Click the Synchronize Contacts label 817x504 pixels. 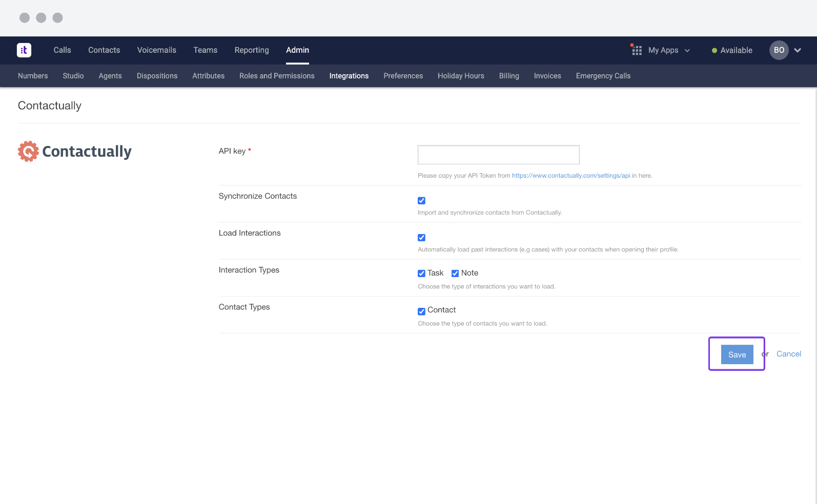[x=258, y=196]
